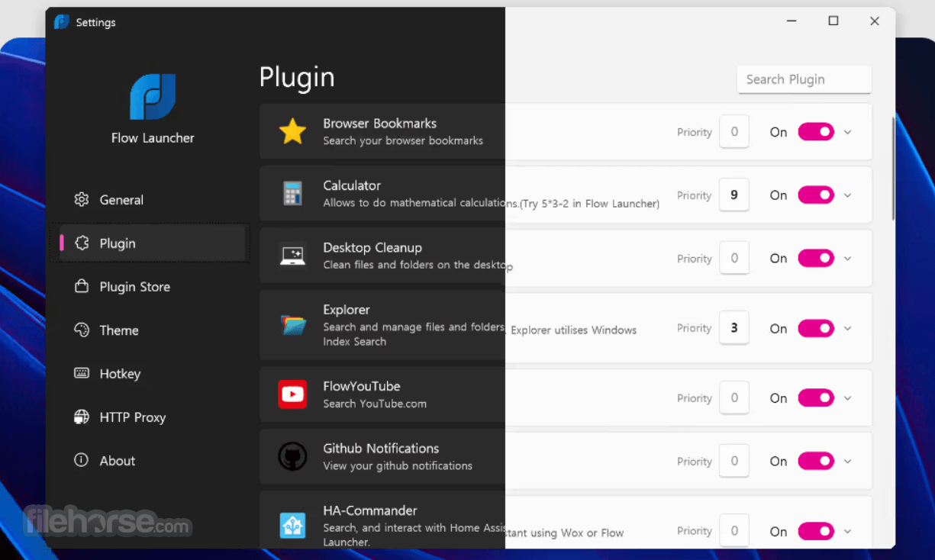
Task: Click the "Github Notifications" plugin title
Action: point(381,449)
